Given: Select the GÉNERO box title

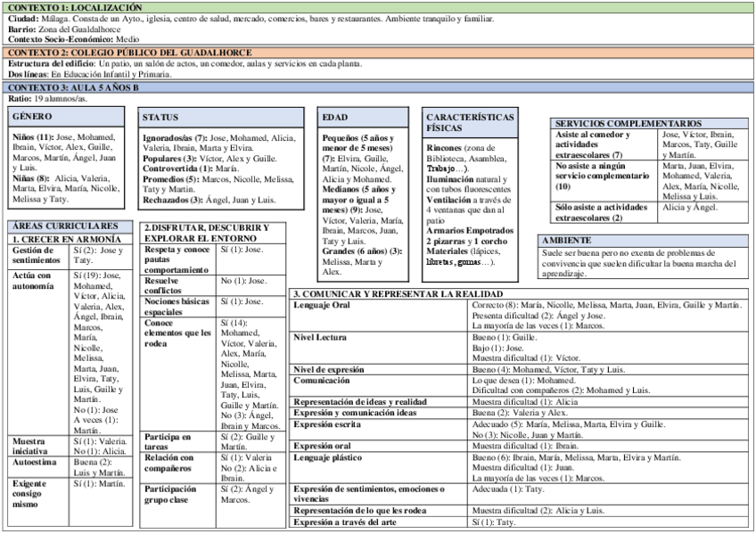Looking at the screenshot, I should [33, 117].
